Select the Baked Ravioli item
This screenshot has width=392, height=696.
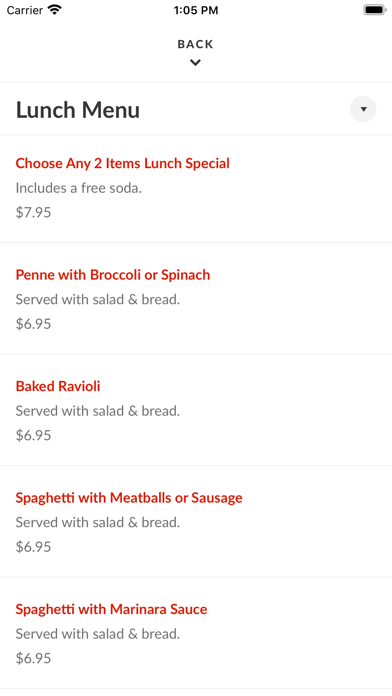(x=58, y=386)
